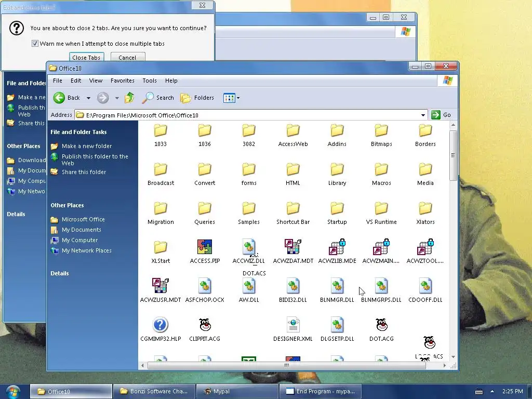The height and width of the screenshot is (399, 532).
Task: Select the CLIPPIT.ACG agent icon
Action: pyautogui.click(x=205, y=325)
